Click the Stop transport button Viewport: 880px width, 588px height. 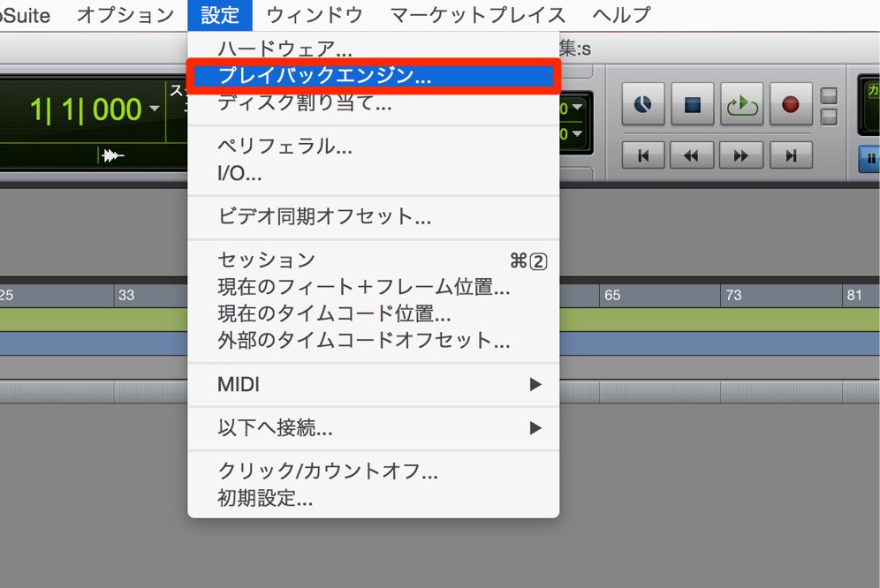coord(693,104)
